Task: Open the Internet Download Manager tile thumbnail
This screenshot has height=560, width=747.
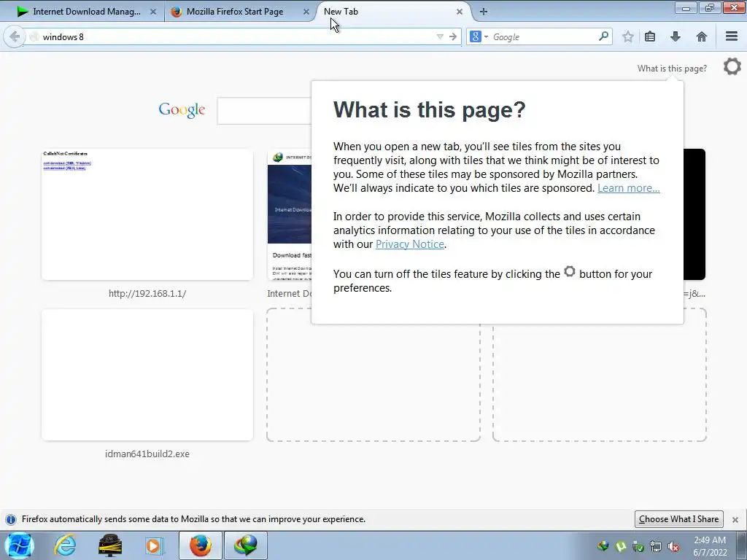Action: coord(289,214)
